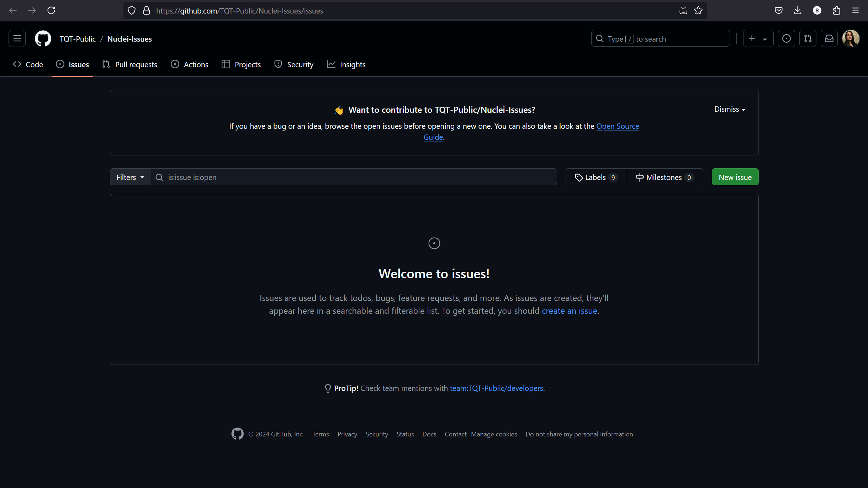Click the notifications bell icon
Image resolution: width=868 pixels, height=488 pixels.
click(x=829, y=38)
